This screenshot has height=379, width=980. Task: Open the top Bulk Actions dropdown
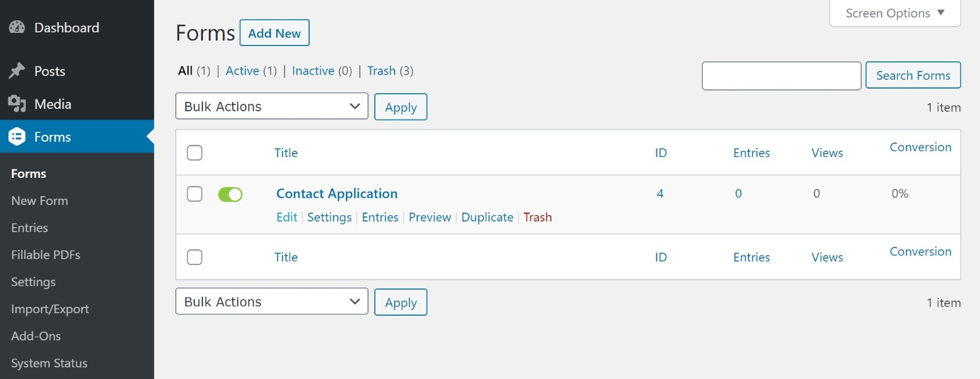coord(272,106)
